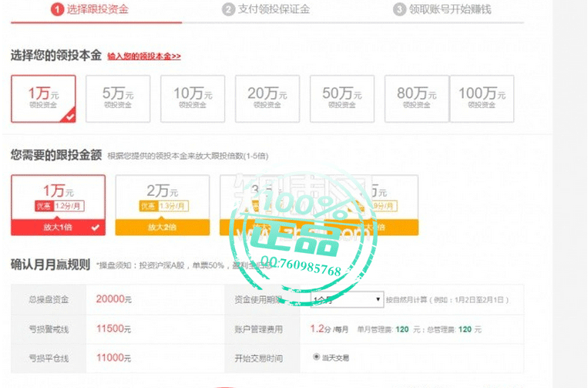Choose the 10万元 领投资金 card
Screen dimensions: 588x388
point(193,99)
